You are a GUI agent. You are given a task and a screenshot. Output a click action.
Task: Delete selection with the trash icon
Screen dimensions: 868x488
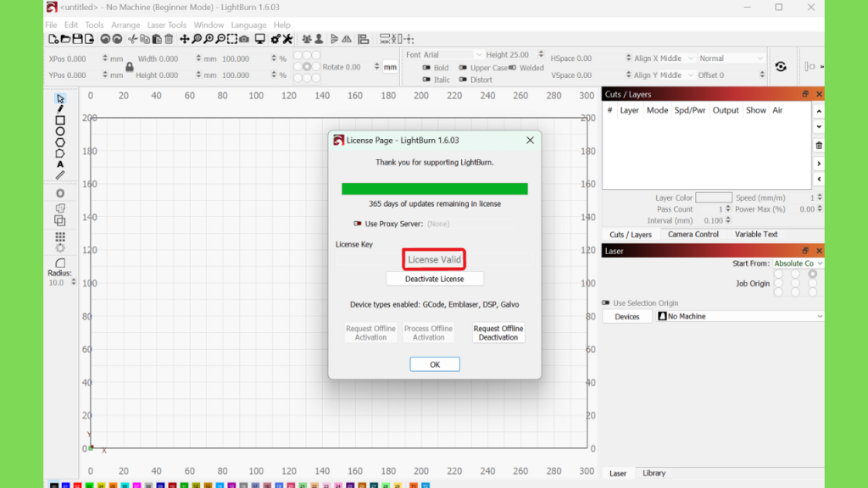coord(169,39)
